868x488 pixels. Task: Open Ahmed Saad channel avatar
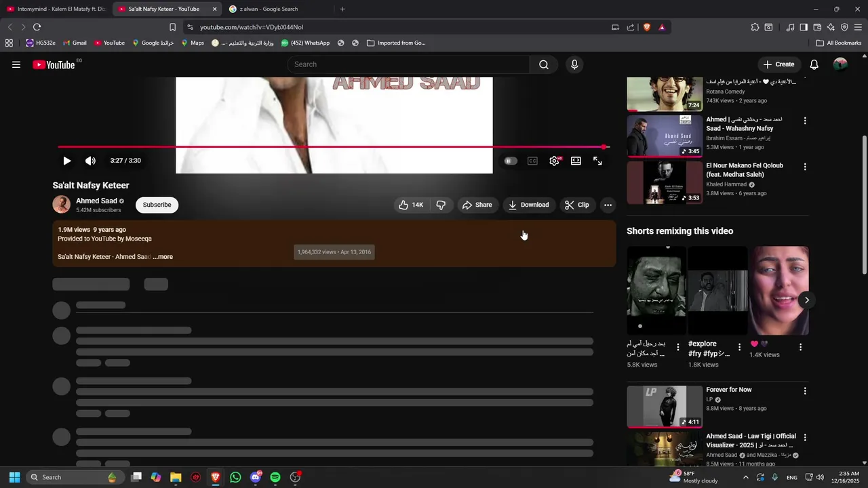coord(62,205)
